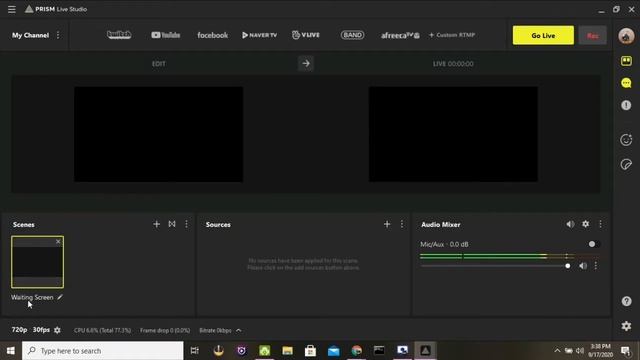Toggle the Mic/Aux switch

point(594,244)
